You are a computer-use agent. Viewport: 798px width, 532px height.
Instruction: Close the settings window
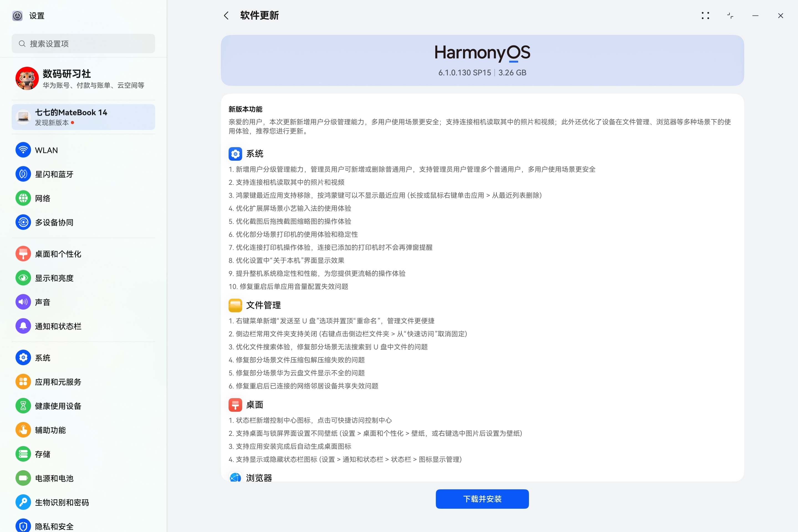pyautogui.click(x=780, y=16)
